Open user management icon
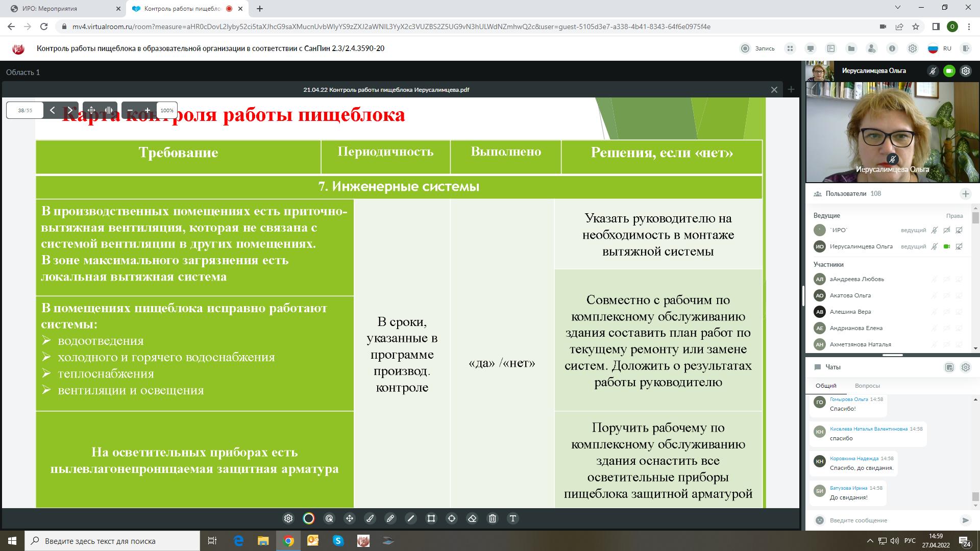This screenshot has height=551, width=980. point(872,48)
